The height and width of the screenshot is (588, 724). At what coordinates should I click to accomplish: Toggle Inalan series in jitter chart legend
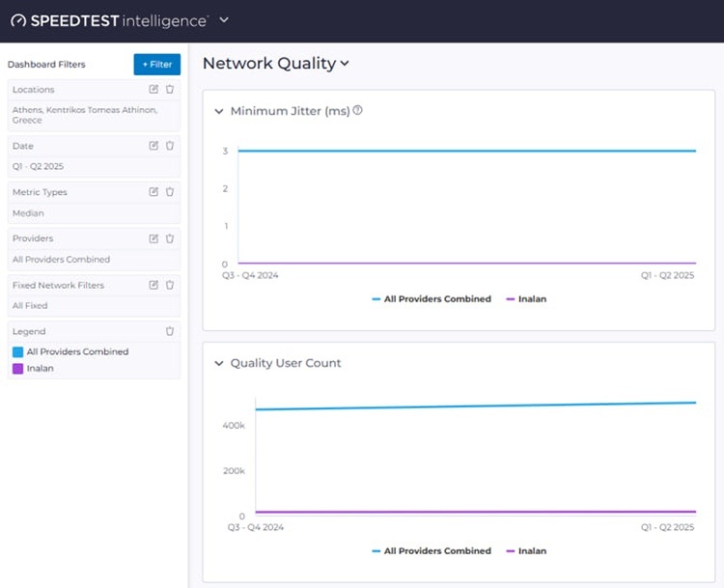526,299
